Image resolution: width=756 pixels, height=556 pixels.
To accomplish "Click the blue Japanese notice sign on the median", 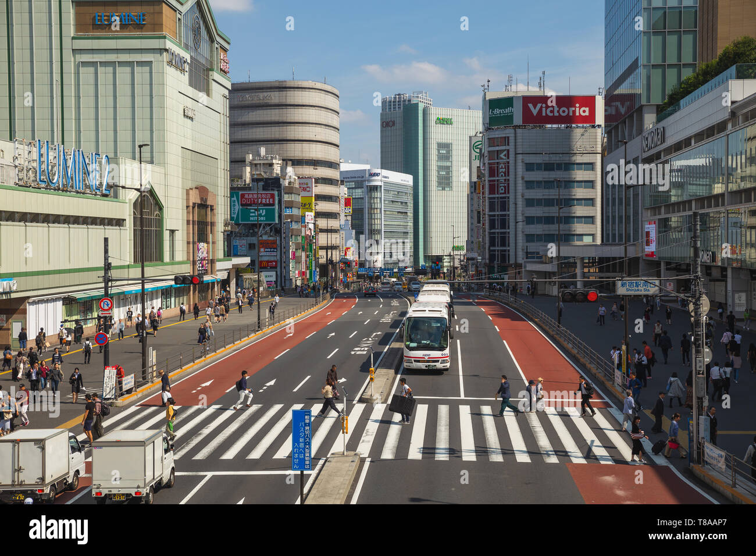I will (301, 440).
